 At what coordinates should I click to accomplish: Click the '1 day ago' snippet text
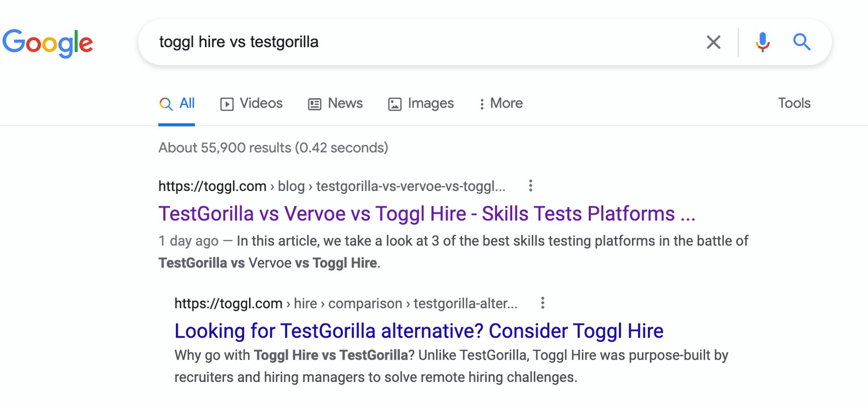click(188, 241)
